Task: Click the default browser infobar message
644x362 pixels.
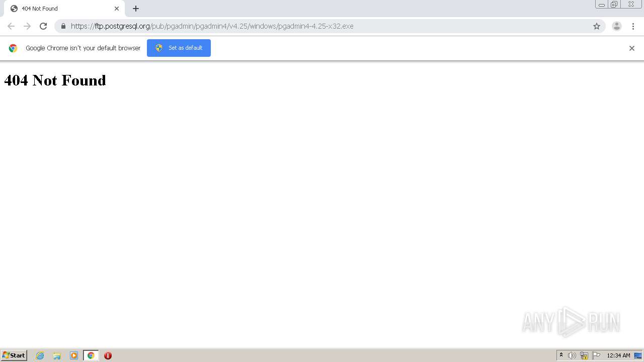Action: tap(83, 48)
